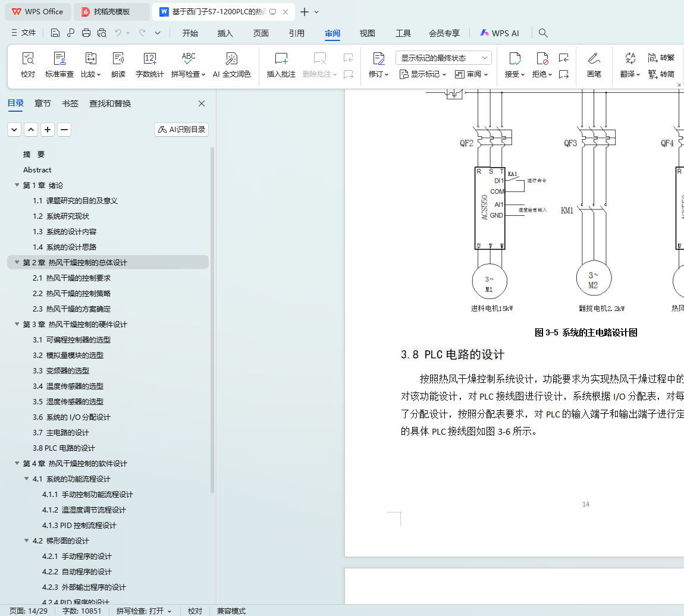
Task: Convert text with 转繁 button
Action: tap(661, 58)
